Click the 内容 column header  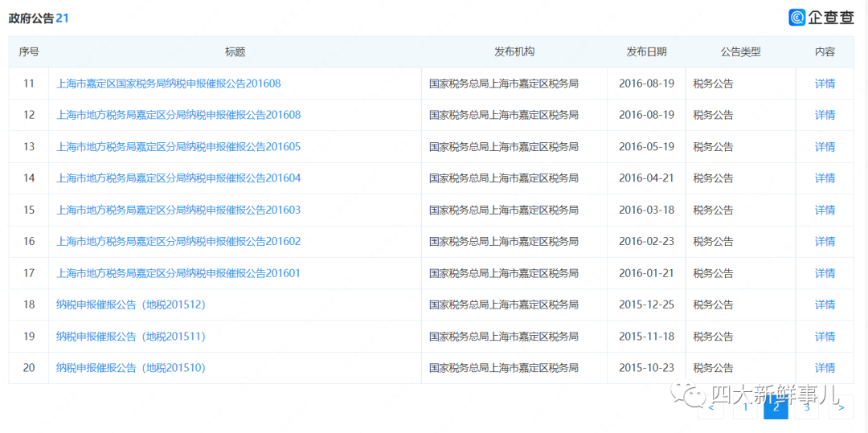(x=825, y=52)
